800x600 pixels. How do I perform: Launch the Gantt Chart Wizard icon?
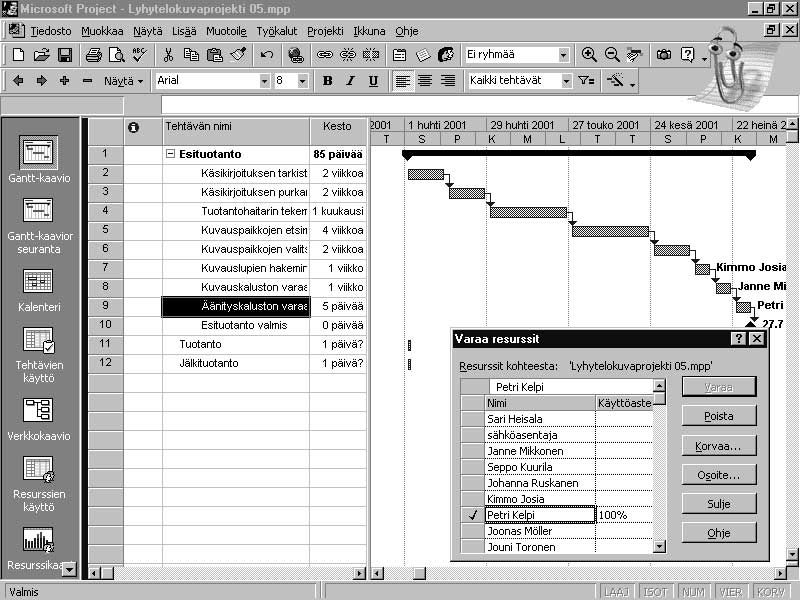point(616,81)
